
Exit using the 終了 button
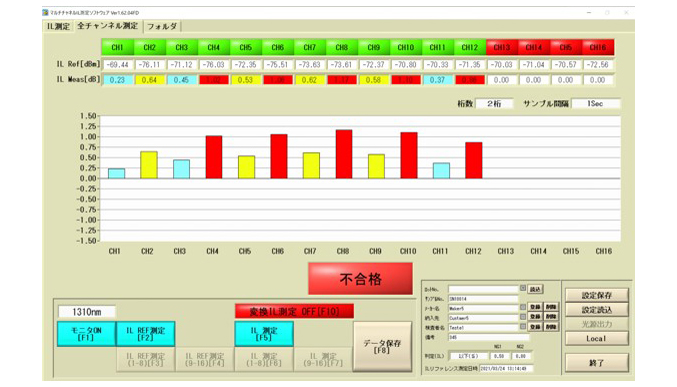[x=597, y=363]
